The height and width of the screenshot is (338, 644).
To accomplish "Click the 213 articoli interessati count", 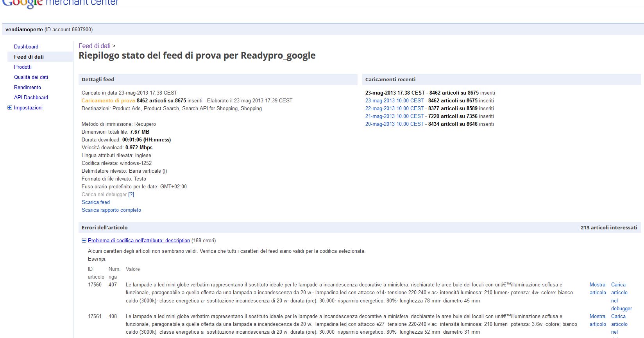I will point(609,227).
